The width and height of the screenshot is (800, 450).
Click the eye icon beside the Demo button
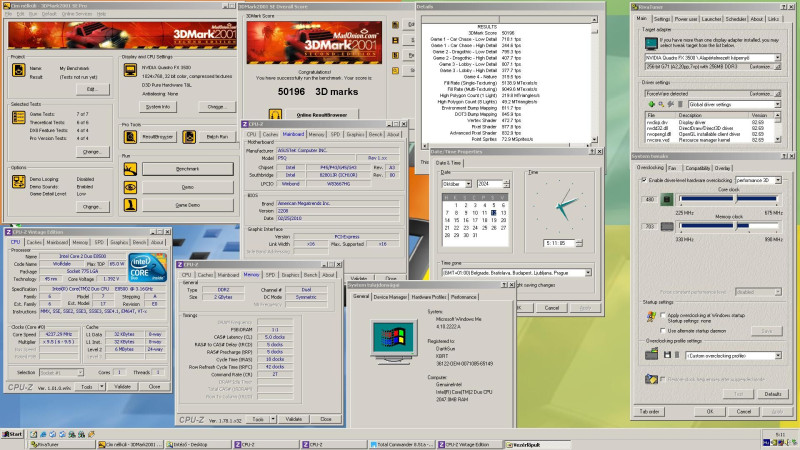tap(130, 187)
